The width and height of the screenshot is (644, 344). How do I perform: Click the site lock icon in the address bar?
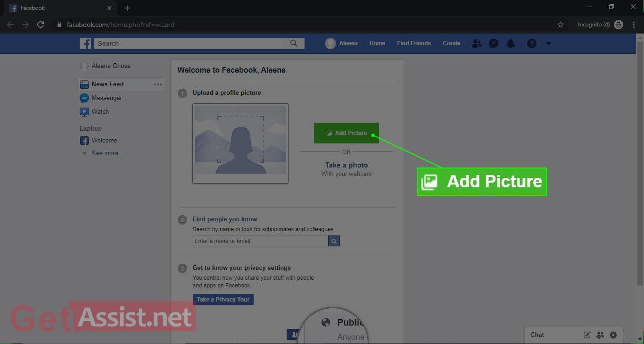59,25
